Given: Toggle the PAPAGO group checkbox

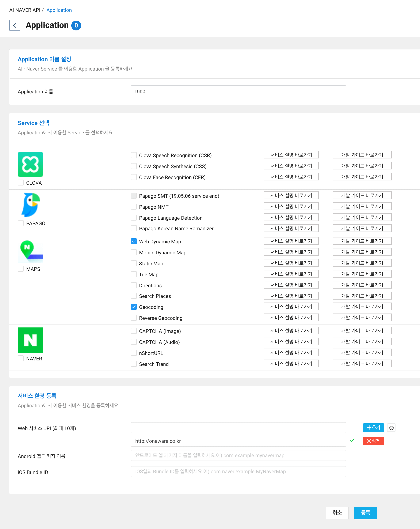Looking at the screenshot, I should click(x=21, y=223).
